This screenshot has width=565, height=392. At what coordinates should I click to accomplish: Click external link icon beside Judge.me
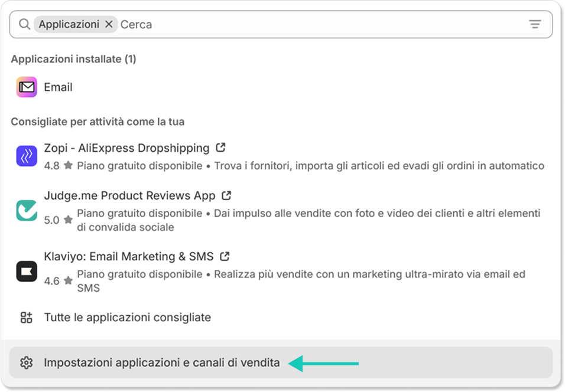click(226, 195)
